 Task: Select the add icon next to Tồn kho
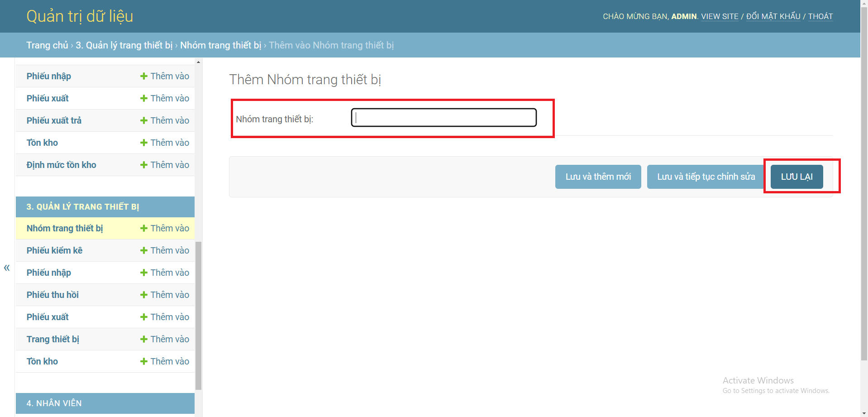click(x=144, y=143)
